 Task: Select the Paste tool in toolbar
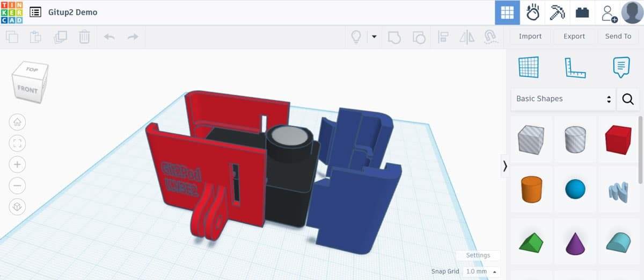(x=35, y=37)
